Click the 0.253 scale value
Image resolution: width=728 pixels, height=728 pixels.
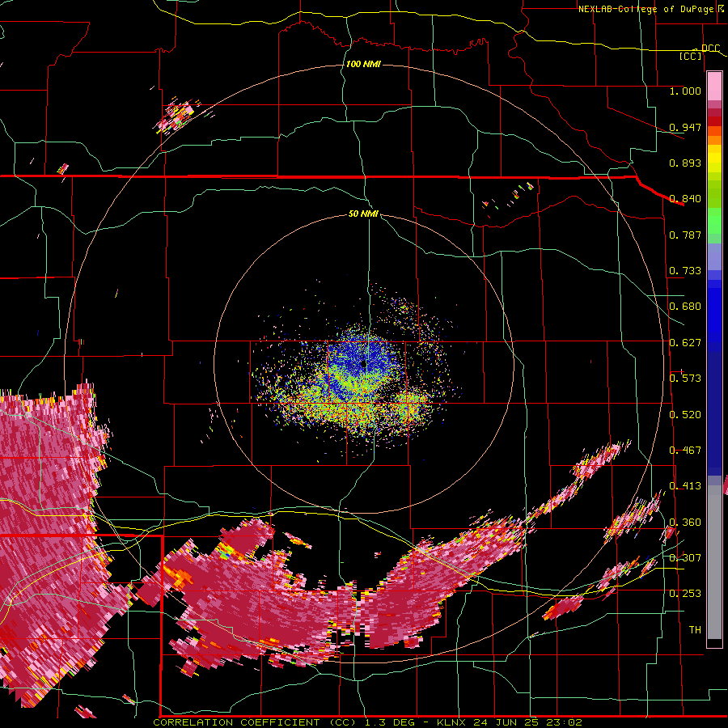(685, 594)
